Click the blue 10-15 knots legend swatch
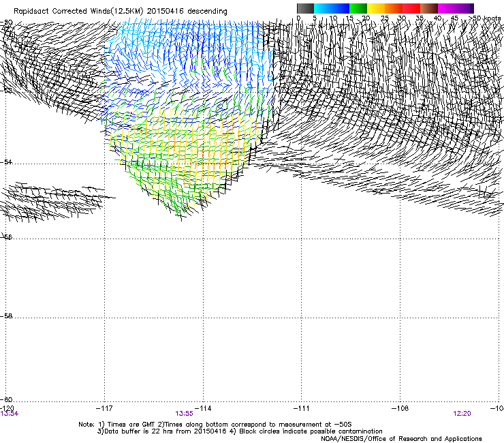The width and height of the screenshot is (504, 443). pyautogui.click(x=341, y=8)
